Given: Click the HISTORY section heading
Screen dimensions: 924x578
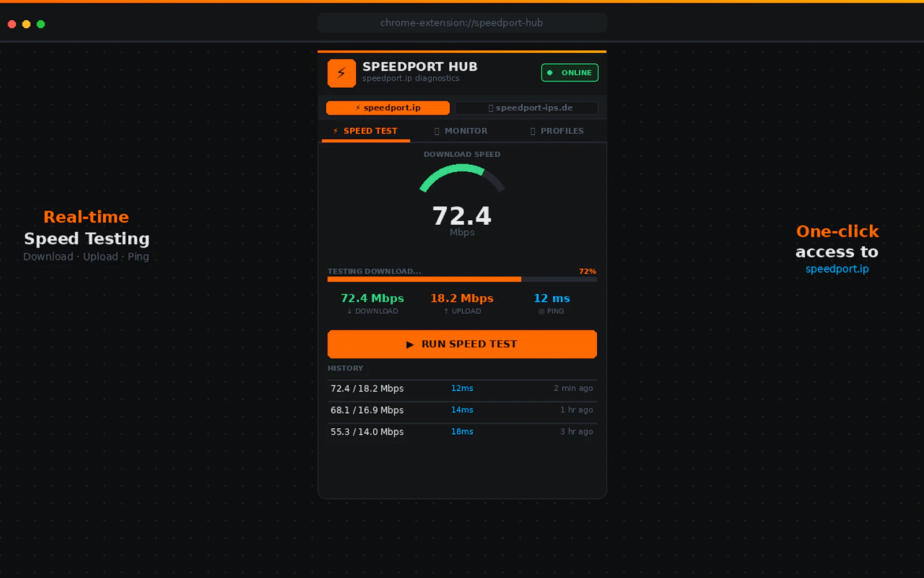Looking at the screenshot, I should coord(345,368).
